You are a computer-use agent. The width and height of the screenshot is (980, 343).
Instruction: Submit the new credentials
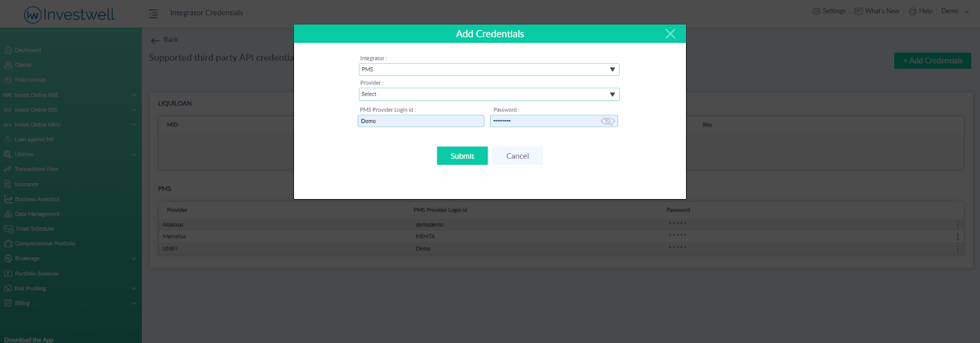click(x=462, y=156)
